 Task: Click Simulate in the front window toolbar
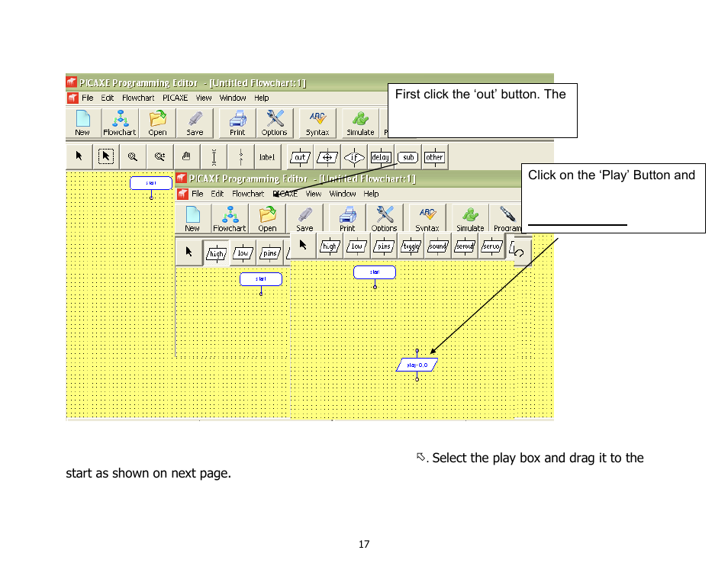pyautogui.click(x=470, y=219)
